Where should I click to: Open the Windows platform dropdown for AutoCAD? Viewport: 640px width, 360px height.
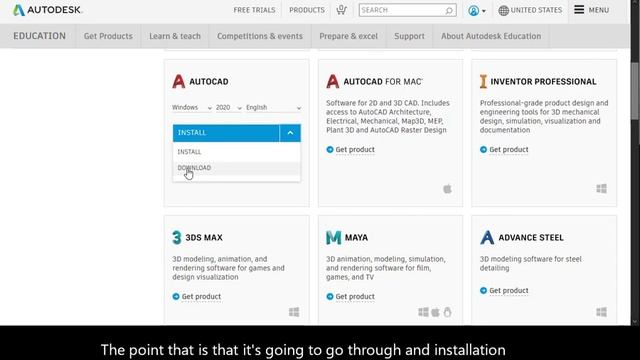pos(192,107)
